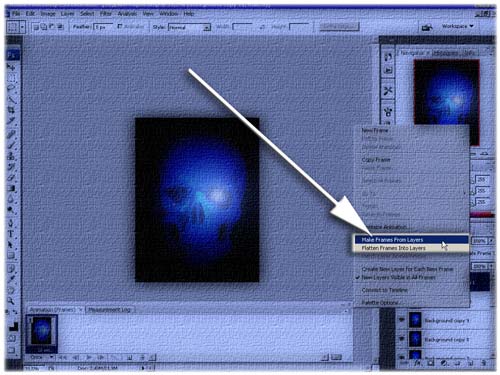The height and width of the screenshot is (375, 500).
Task: Click the Feather input field
Action: click(103, 27)
